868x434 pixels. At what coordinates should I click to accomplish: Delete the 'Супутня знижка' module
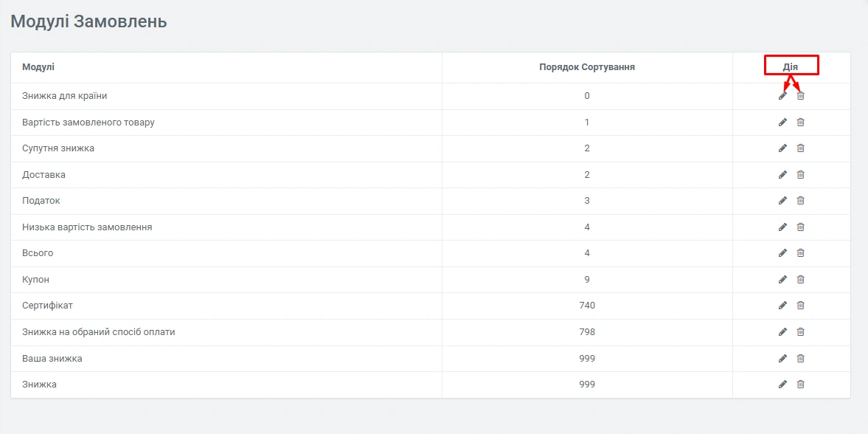click(x=800, y=148)
